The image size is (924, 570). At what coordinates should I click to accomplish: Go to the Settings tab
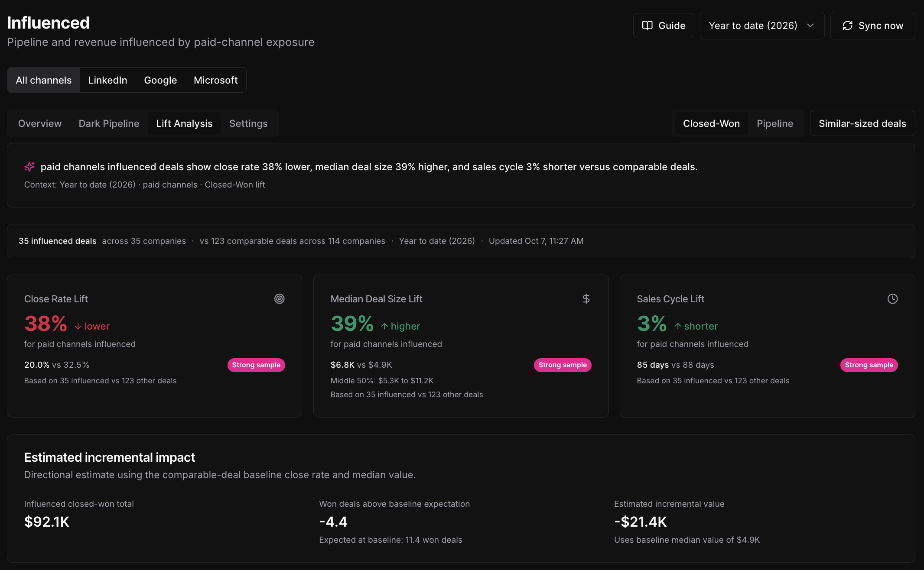coord(248,123)
